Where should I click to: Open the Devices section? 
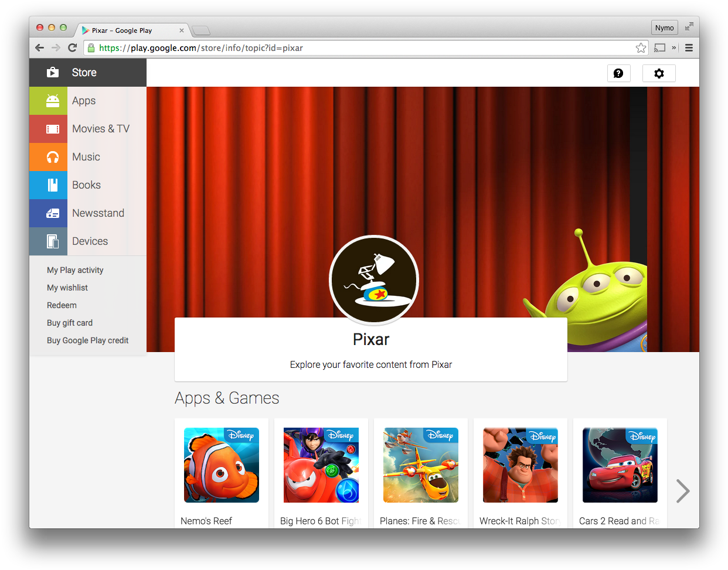[x=49, y=241]
